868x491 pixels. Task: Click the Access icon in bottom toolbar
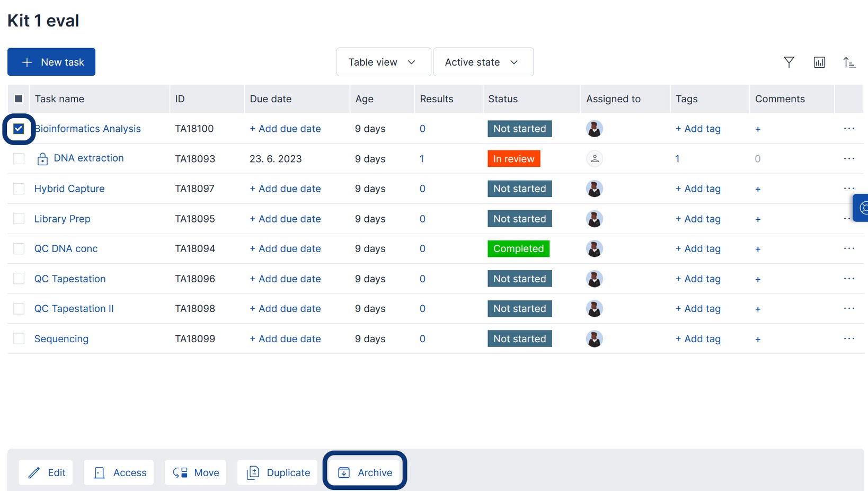[100, 472]
